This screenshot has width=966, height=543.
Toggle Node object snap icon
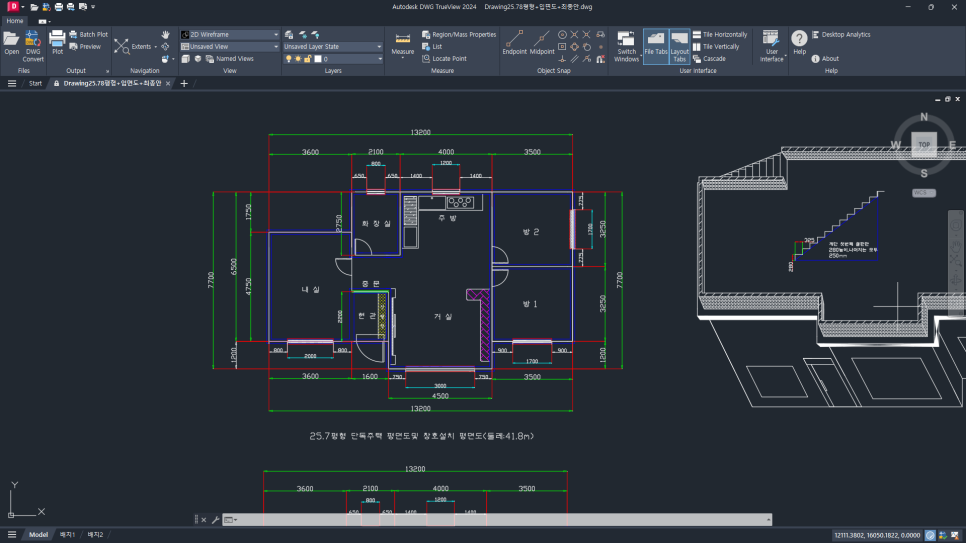pyautogui.click(x=601, y=46)
